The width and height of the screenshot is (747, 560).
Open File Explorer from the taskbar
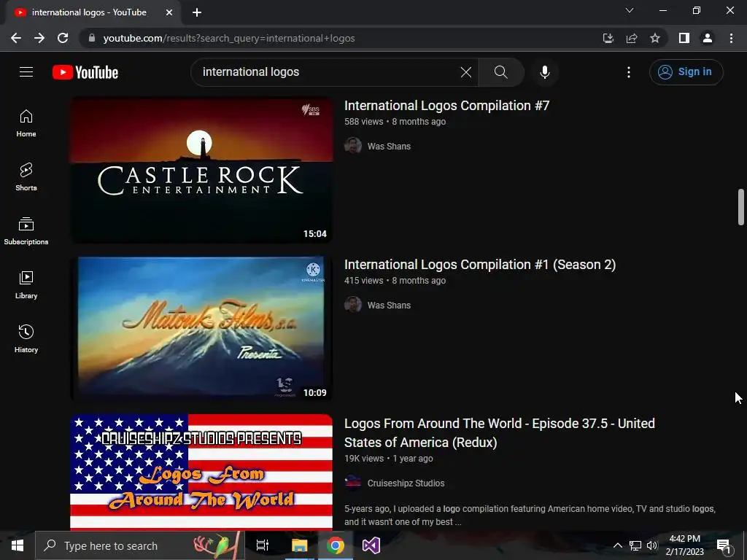(x=300, y=545)
